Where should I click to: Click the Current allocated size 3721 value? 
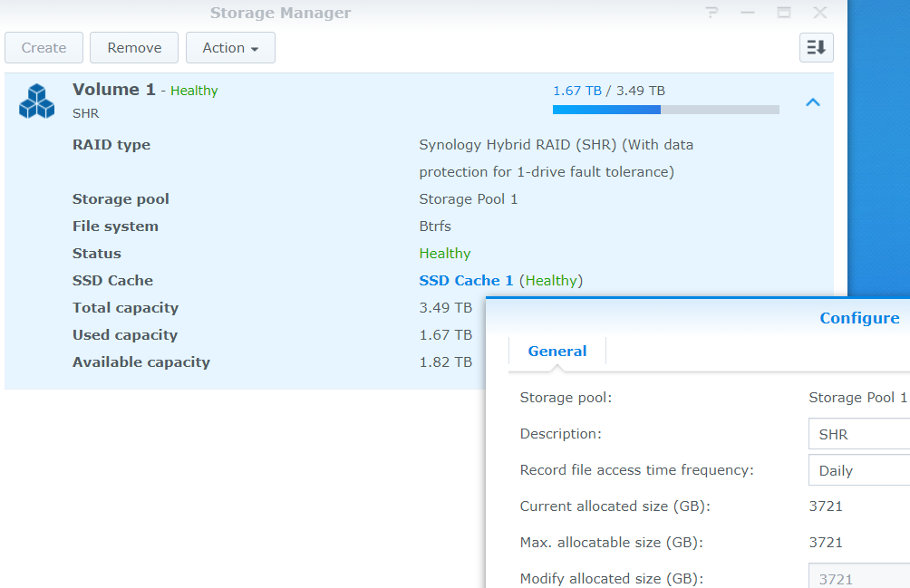(x=826, y=506)
